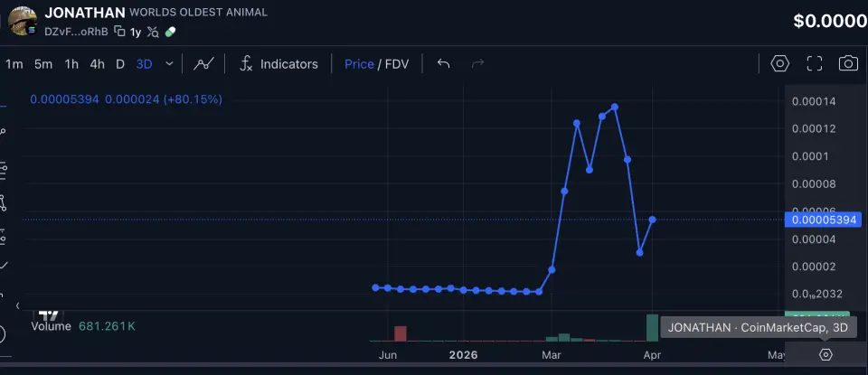Screen dimensions: 868x375
Task: Switch chart to FDV view
Action: 396,64
